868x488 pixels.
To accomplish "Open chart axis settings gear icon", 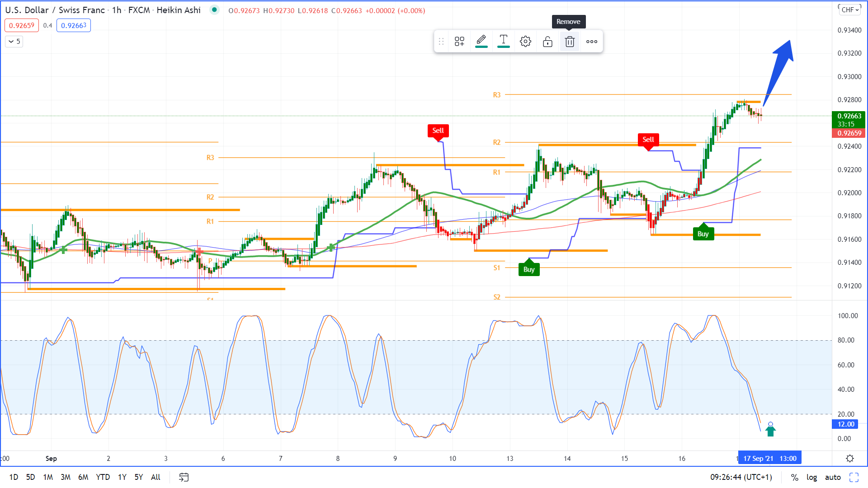I will coord(850,459).
